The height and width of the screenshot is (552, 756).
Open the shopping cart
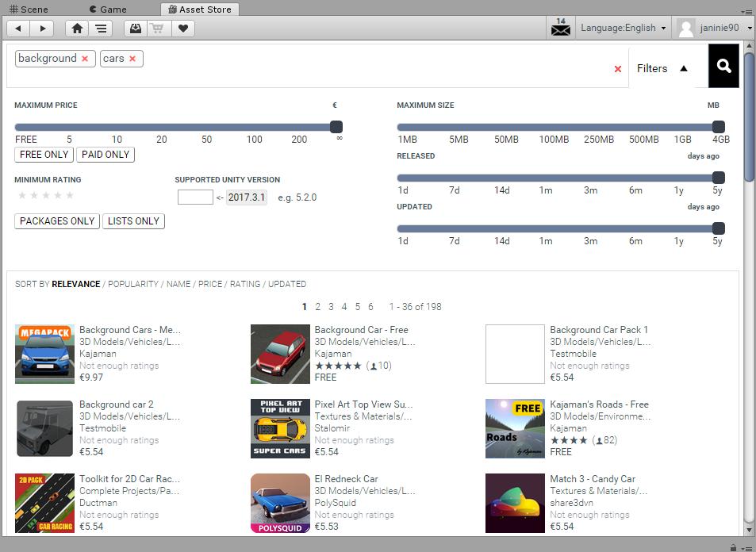(x=158, y=29)
